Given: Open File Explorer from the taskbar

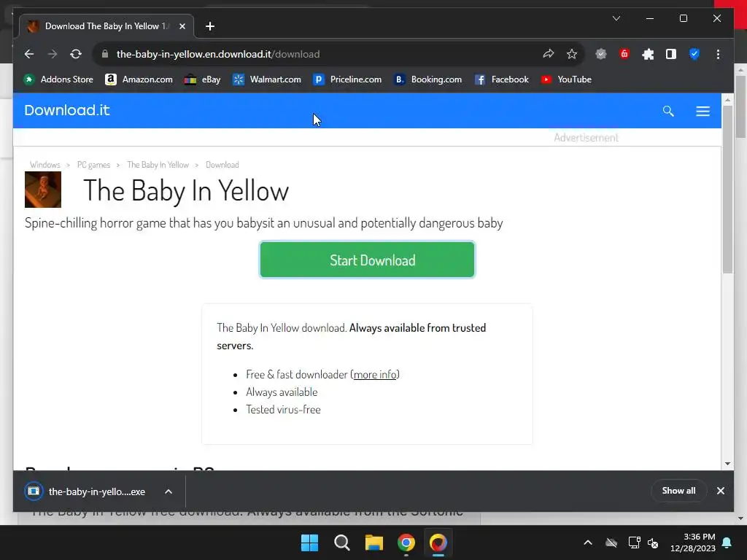Looking at the screenshot, I should click(374, 542).
